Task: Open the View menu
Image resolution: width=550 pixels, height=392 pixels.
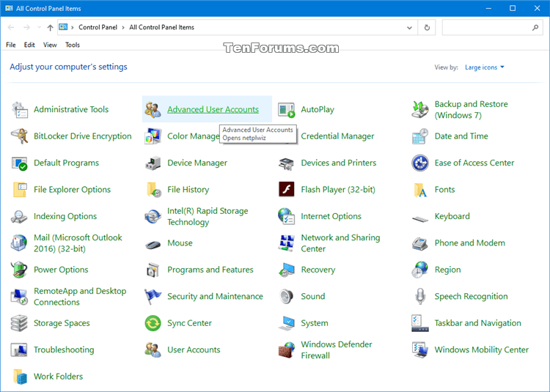Action: click(50, 45)
